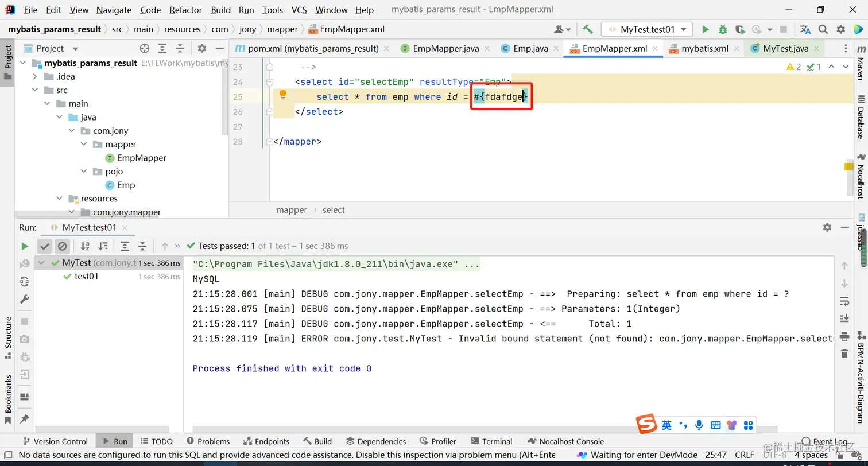Print the console output
Viewport: 868px width, 466px height.
(844, 336)
